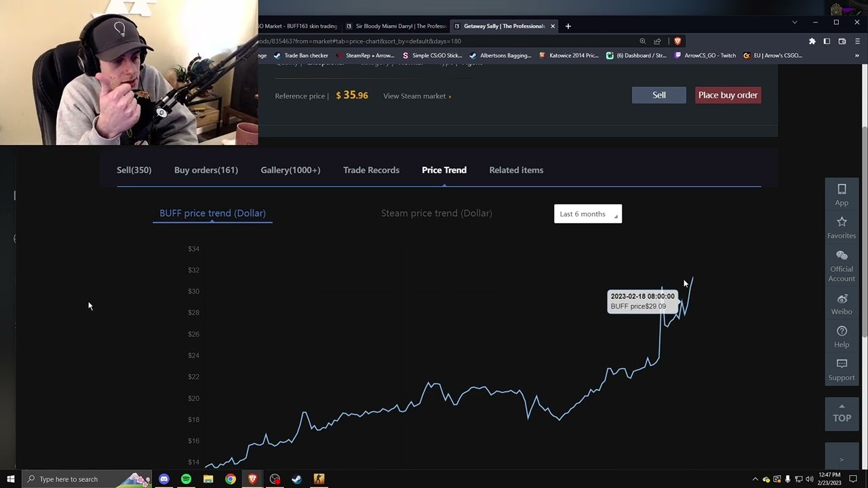The height and width of the screenshot is (488, 868).
Task: Open the App sidebar icon
Action: [842, 195]
